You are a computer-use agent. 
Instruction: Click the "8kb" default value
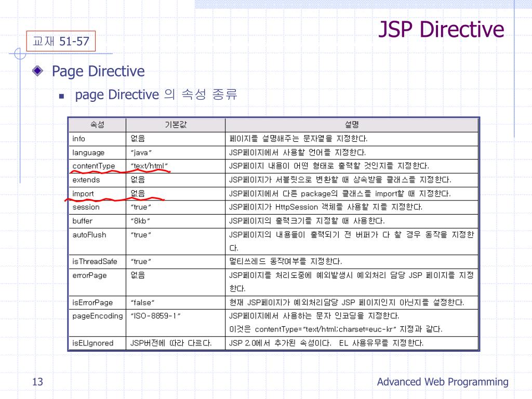[140, 221]
